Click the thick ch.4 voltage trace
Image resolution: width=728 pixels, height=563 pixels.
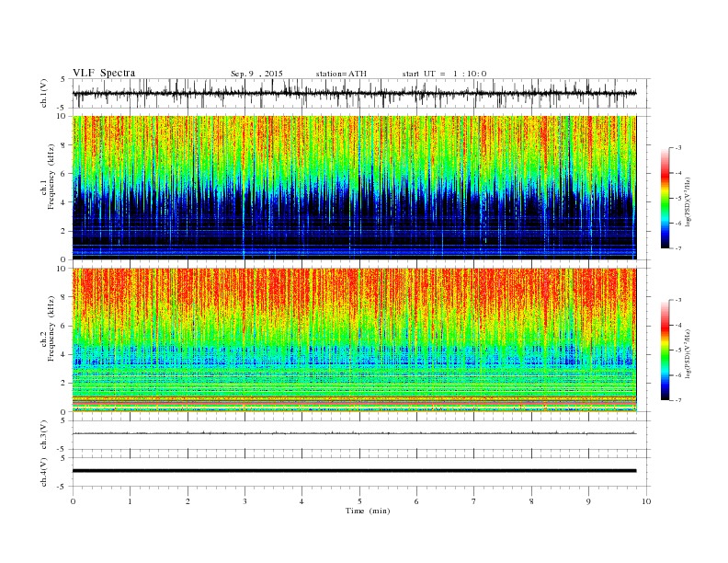(354, 471)
